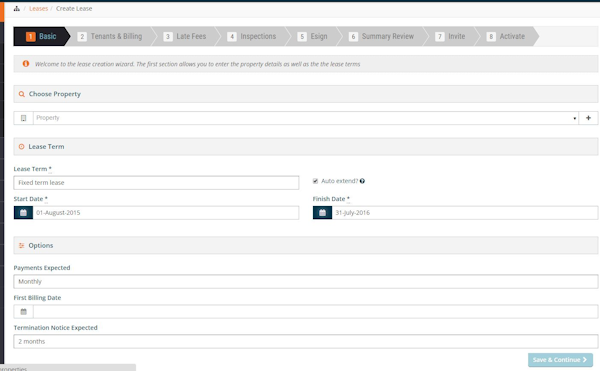Open the Finish Date calendar icon
The height and width of the screenshot is (371, 600).
point(322,213)
